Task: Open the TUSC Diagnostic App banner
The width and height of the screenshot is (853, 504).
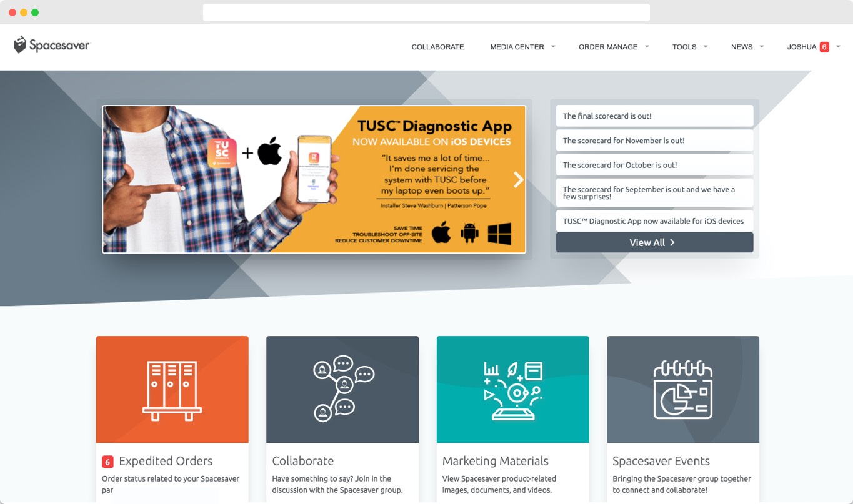Action: click(314, 179)
